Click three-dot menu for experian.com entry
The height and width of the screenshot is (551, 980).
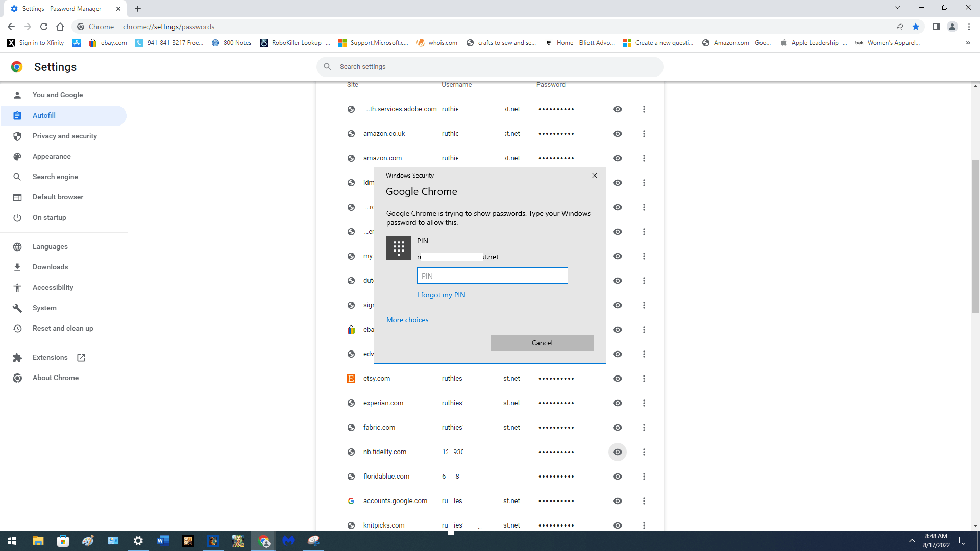[644, 403]
